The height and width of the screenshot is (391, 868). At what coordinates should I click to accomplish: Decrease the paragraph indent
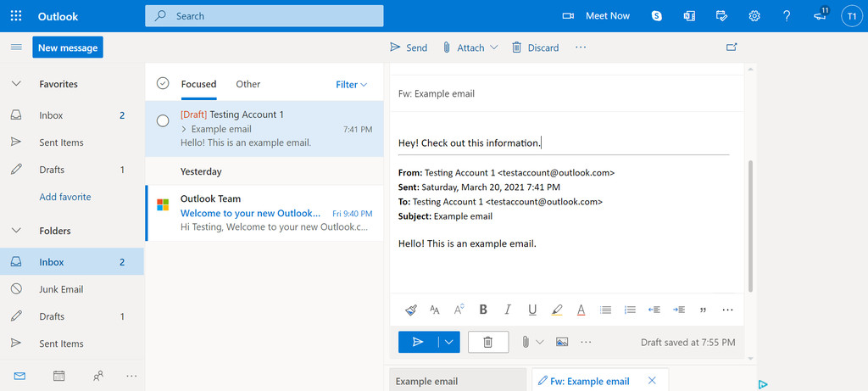[x=654, y=310]
